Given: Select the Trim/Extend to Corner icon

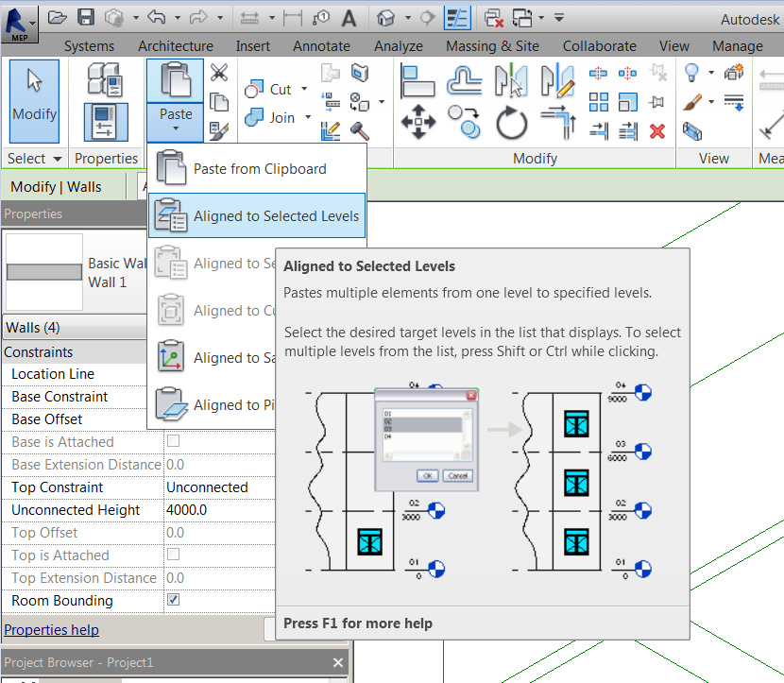Looking at the screenshot, I should tap(558, 122).
